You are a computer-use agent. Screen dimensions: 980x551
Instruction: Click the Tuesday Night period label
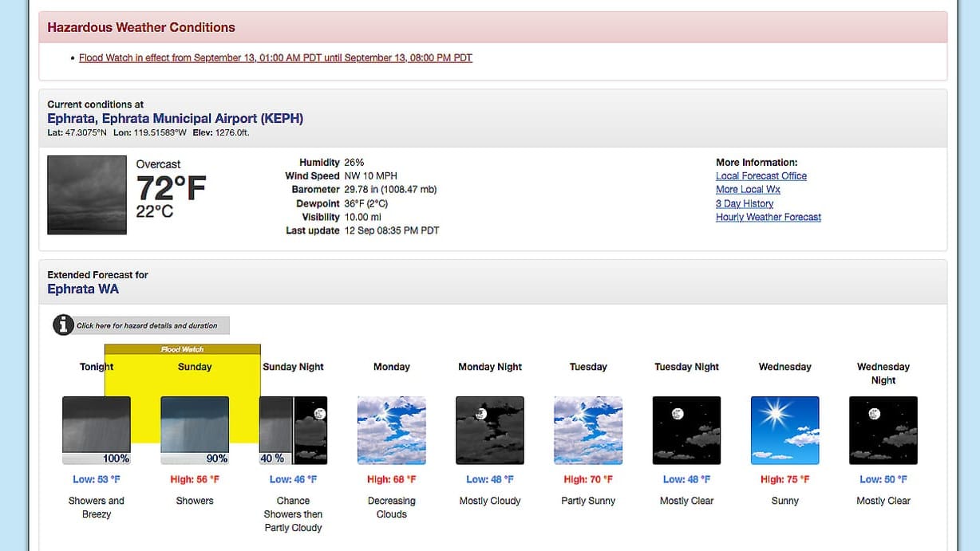[x=686, y=368]
